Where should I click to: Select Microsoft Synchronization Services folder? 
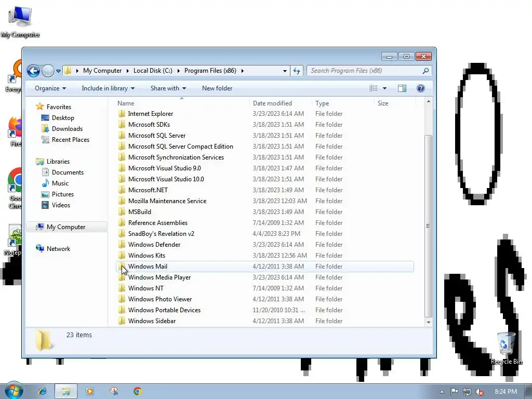coord(176,157)
